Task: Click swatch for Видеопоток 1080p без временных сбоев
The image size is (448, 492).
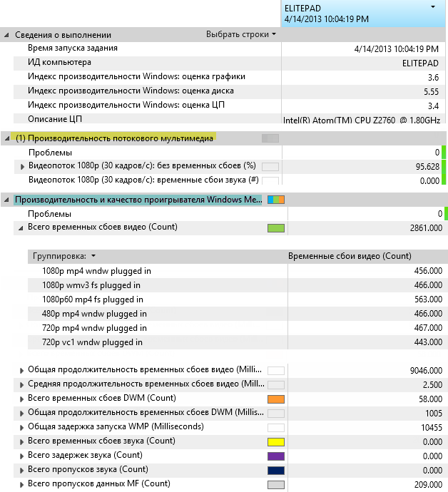Action: 270,167
